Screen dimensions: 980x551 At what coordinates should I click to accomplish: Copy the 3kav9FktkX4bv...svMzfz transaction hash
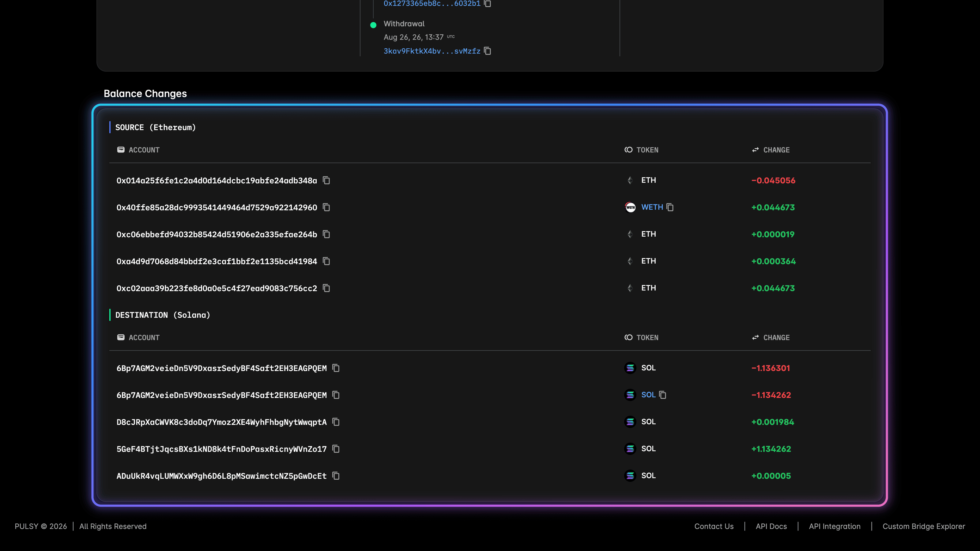coord(487,51)
